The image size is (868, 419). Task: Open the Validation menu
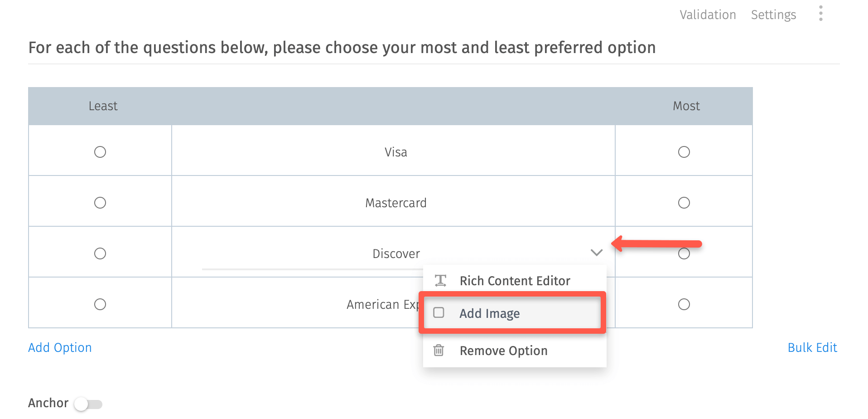(x=708, y=14)
